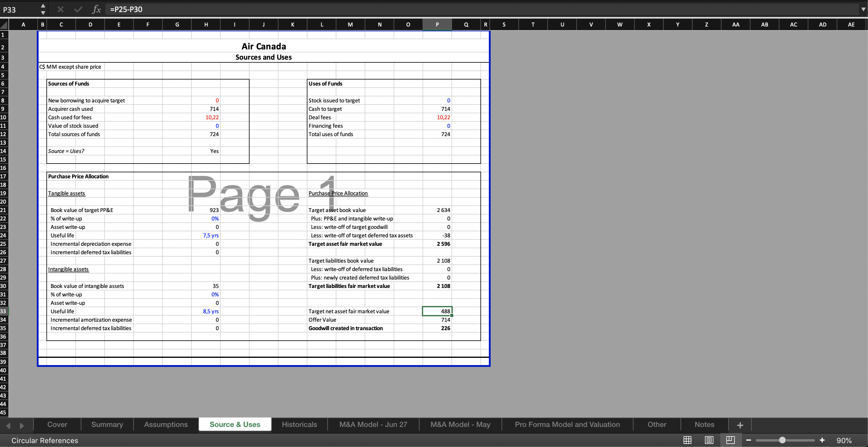The image size is (868, 447).
Task: Switch to M&A Model - Jun 27 tab
Action: click(x=373, y=424)
